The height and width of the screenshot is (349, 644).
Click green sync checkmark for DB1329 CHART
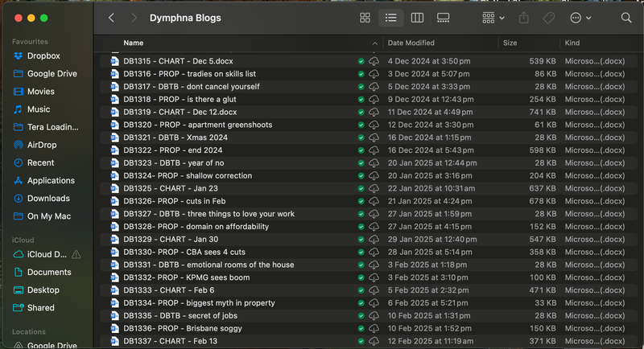[361, 240]
